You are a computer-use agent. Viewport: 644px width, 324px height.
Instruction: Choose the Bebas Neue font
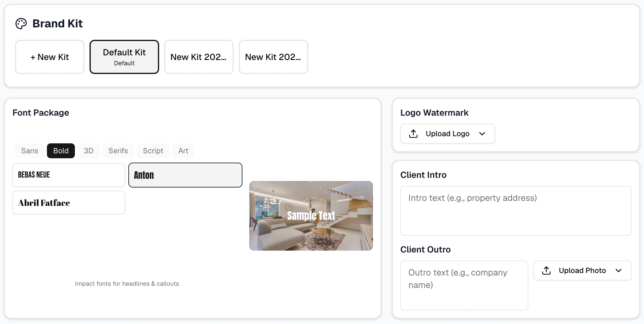point(69,175)
